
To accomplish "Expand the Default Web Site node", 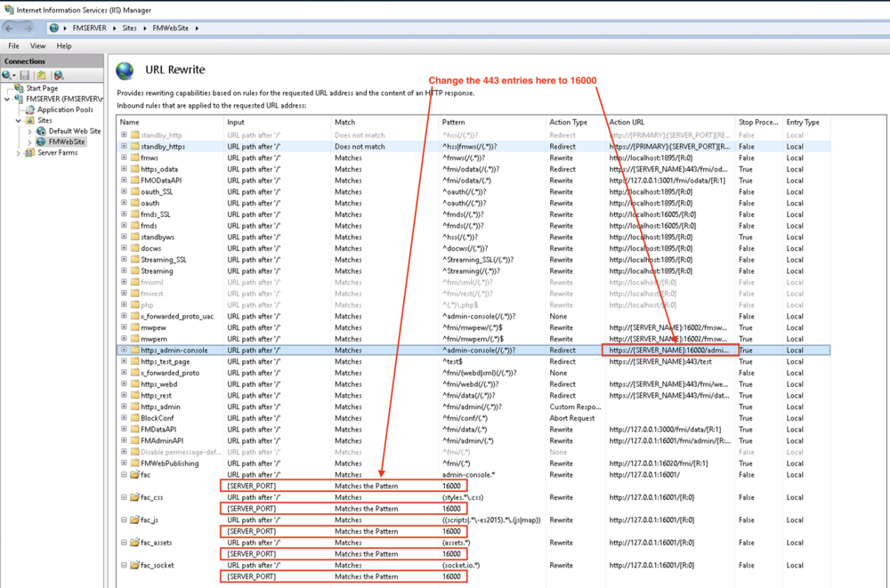I will pos(29,132).
